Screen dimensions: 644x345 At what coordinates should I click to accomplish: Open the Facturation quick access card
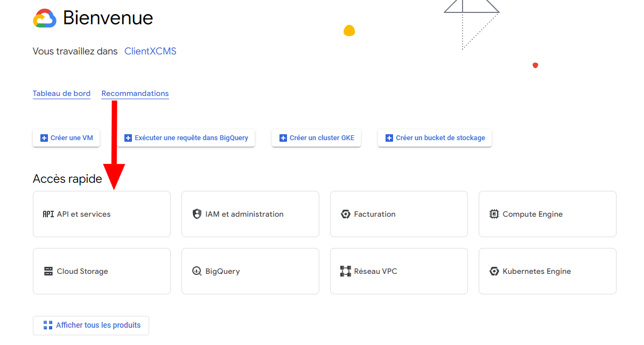coord(398,214)
